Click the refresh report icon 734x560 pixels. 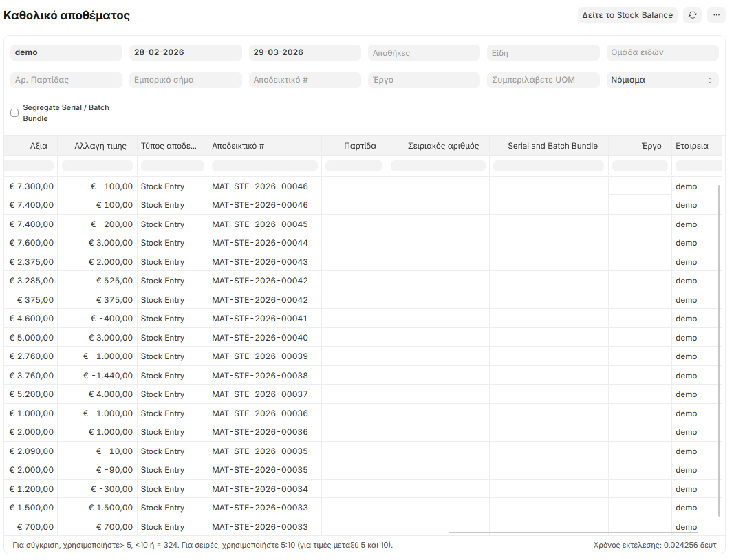pyautogui.click(x=692, y=15)
